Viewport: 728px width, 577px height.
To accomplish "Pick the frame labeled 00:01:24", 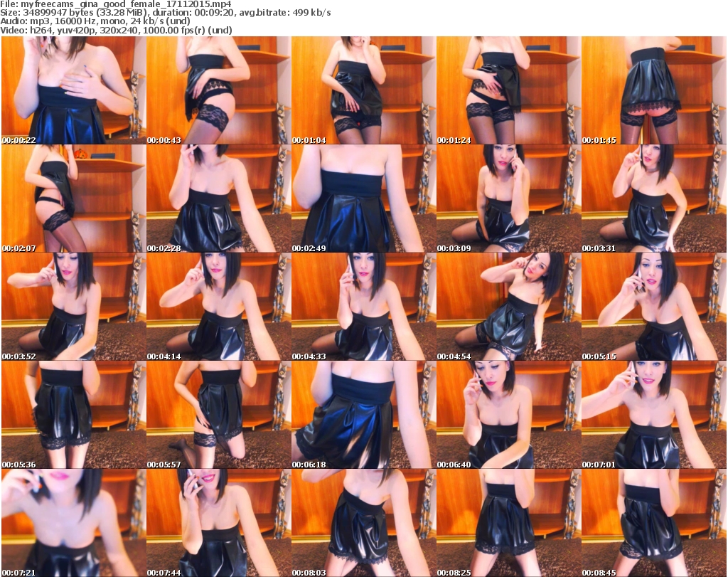I will pyautogui.click(x=509, y=90).
